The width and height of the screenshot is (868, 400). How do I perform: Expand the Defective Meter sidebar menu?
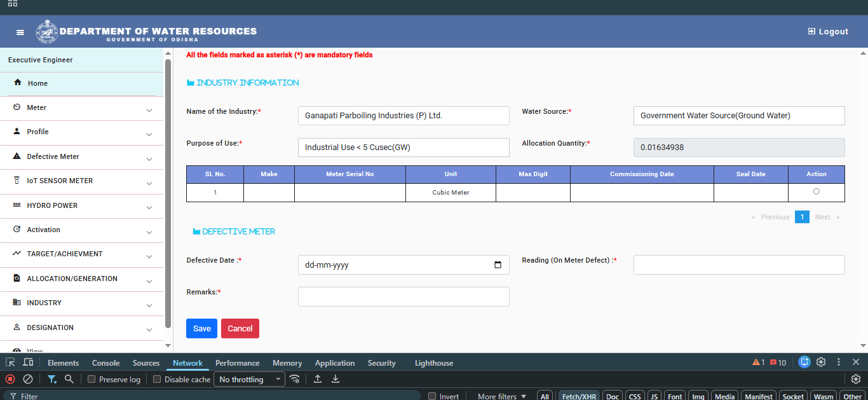pyautogui.click(x=82, y=156)
